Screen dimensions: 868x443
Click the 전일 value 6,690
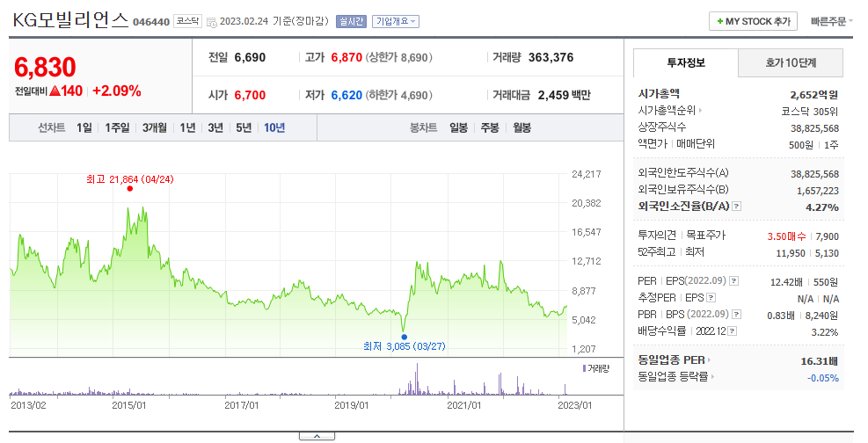click(x=250, y=57)
